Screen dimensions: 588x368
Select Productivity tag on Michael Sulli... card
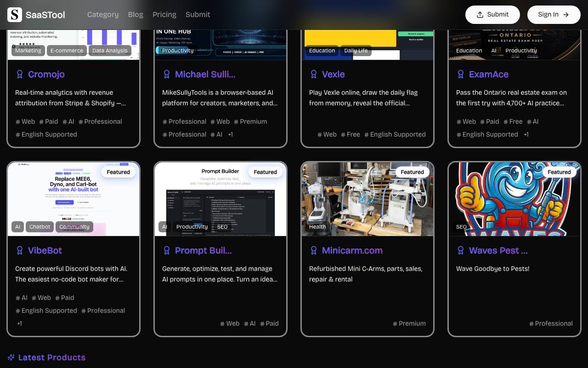coord(178,51)
